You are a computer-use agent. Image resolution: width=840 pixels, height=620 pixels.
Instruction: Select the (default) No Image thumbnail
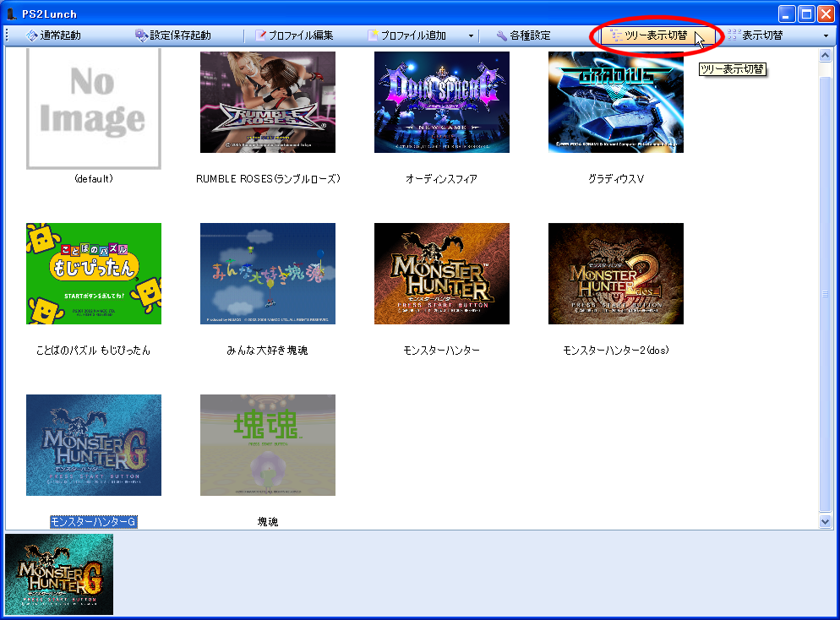pos(94,109)
